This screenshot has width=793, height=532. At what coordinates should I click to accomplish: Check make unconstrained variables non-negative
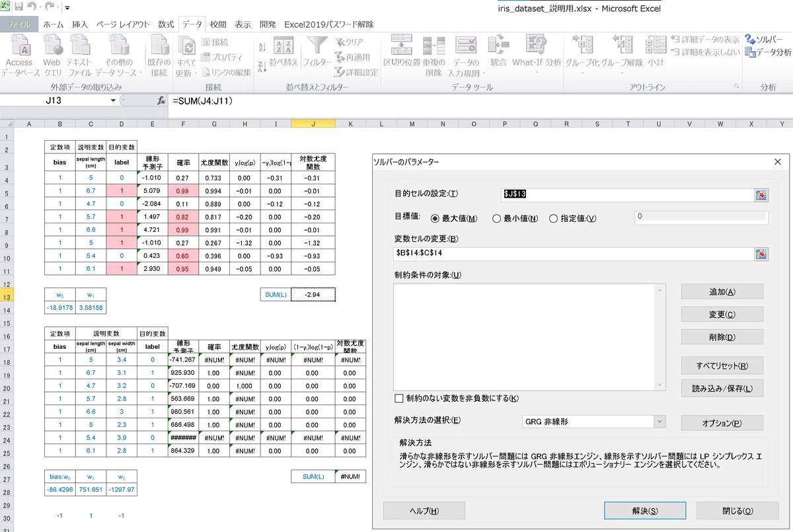pyautogui.click(x=398, y=399)
